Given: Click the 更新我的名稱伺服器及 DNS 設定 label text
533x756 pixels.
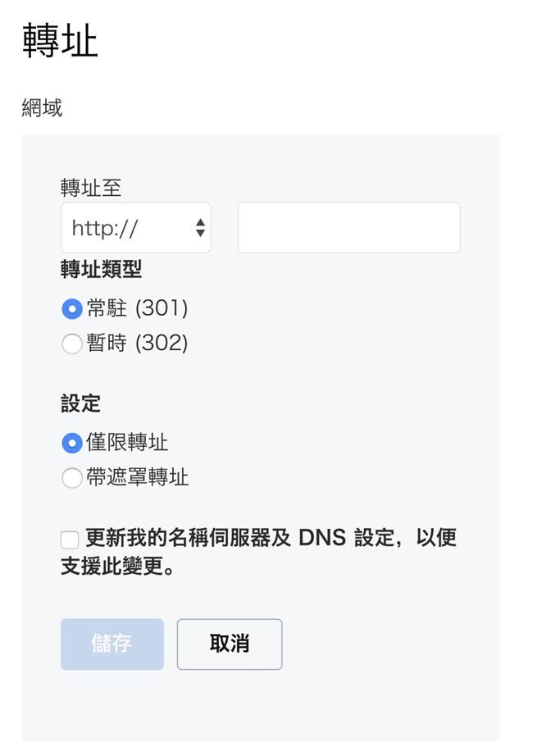Looking at the screenshot, I should point(271,539).
